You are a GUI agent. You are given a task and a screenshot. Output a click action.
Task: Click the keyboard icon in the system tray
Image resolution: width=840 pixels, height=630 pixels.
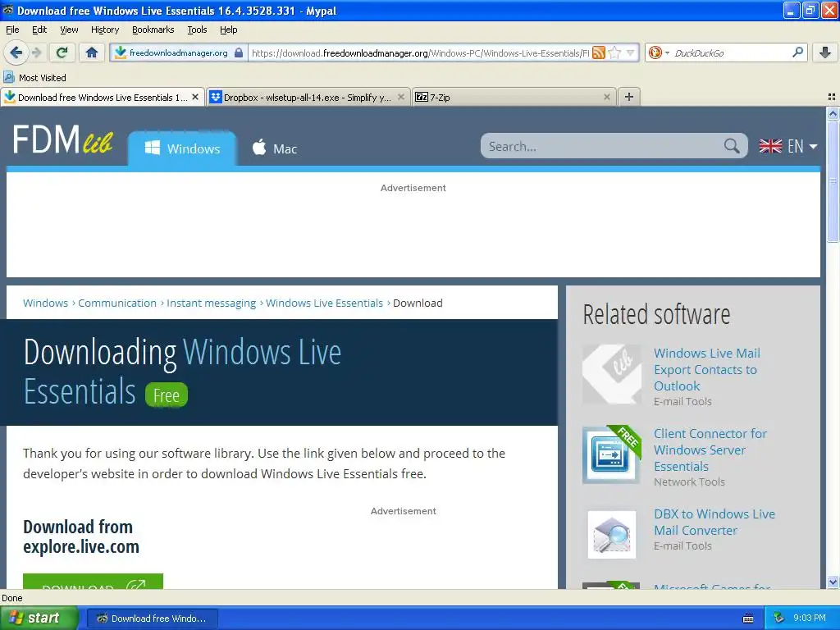pyautogui.click(x=748, y=619)
